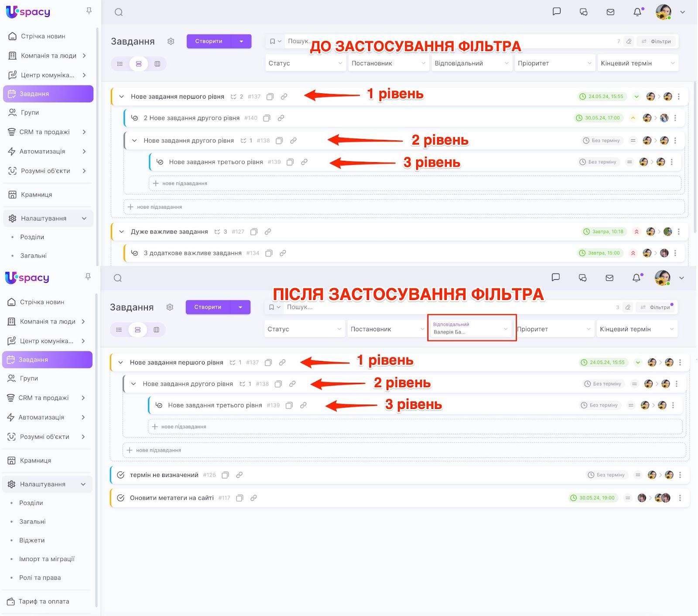Click the link icon on task #117
698x616 pixels.
[253, 498]
